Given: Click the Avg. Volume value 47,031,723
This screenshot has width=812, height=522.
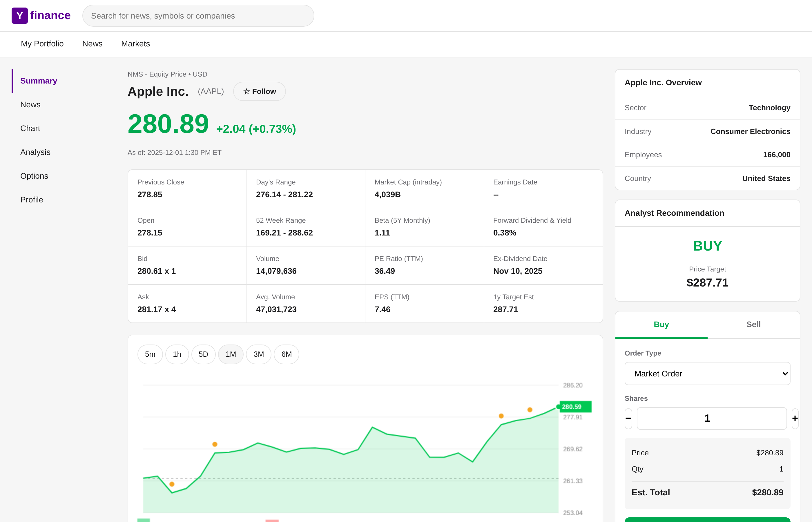Looking at the screenshot, I should (x=276, y=309).
